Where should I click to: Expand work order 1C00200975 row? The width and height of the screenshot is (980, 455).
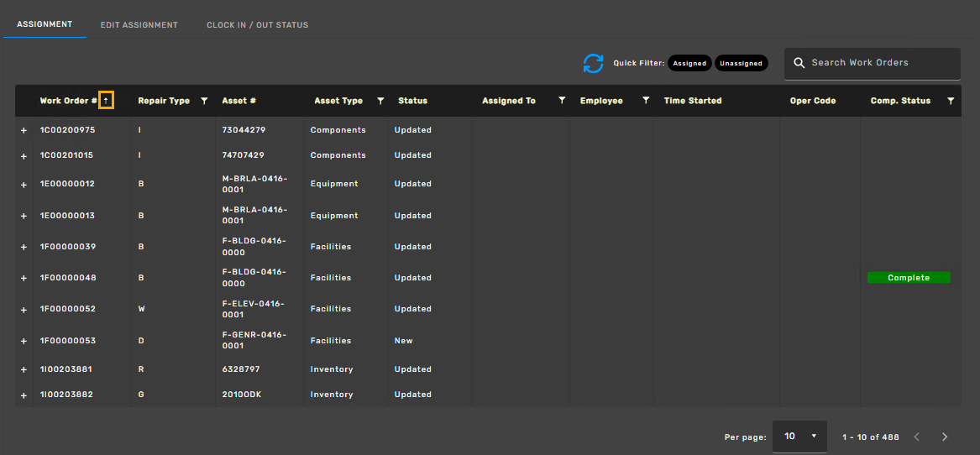(24, 131)
